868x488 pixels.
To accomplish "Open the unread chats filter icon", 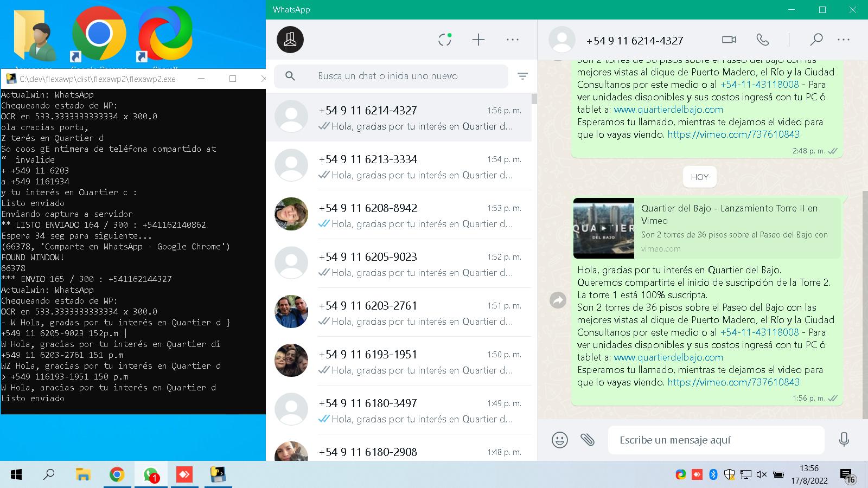I will [x=522, y=76].
